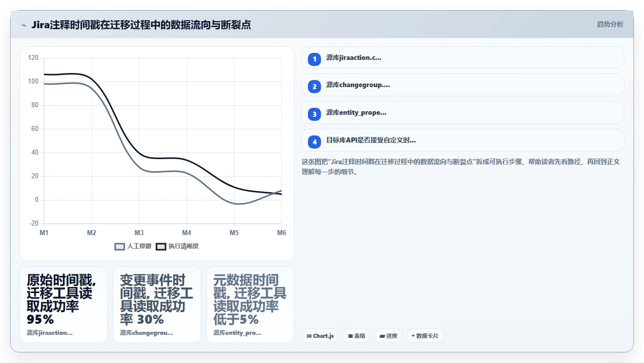Viewport: 644px width, 363px height.
Task: Click the M3 axis label
Action: pyautogui.click(x=139, y=233)
